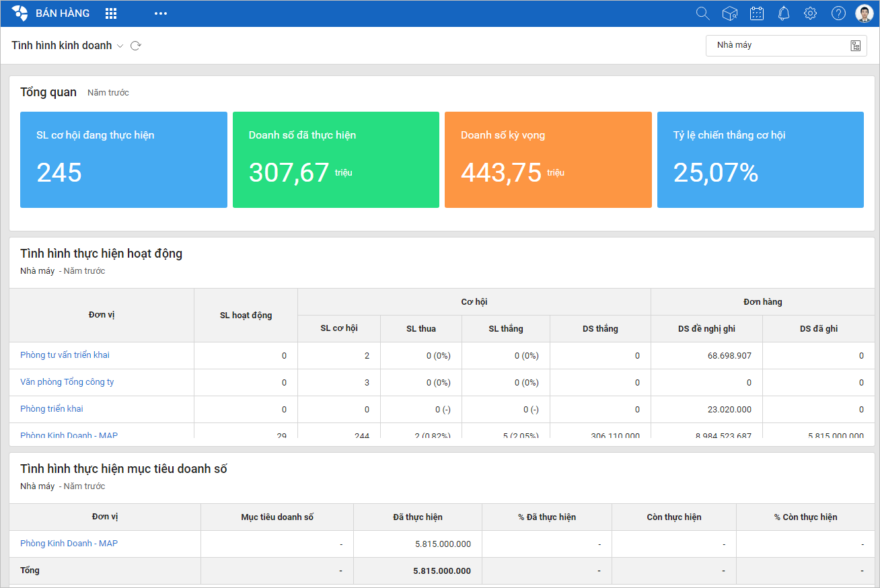
Task: Open settings with the gear icon
Action: pos(811,13)
